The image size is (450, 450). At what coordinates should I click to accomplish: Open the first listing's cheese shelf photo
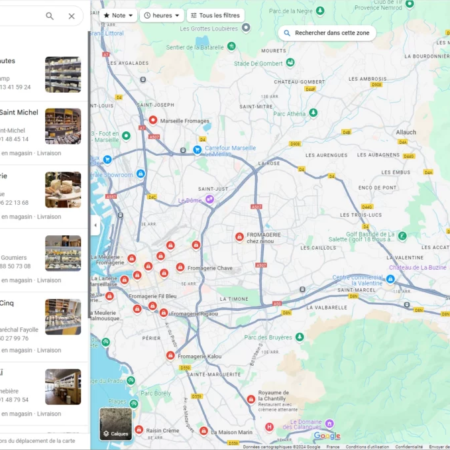point(63,75)
